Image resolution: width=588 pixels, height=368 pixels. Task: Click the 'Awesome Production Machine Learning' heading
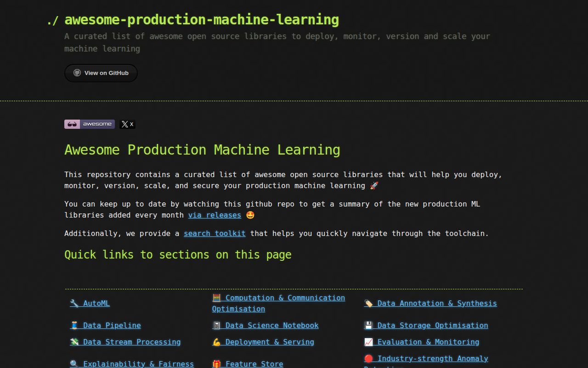tap(202, 149)
